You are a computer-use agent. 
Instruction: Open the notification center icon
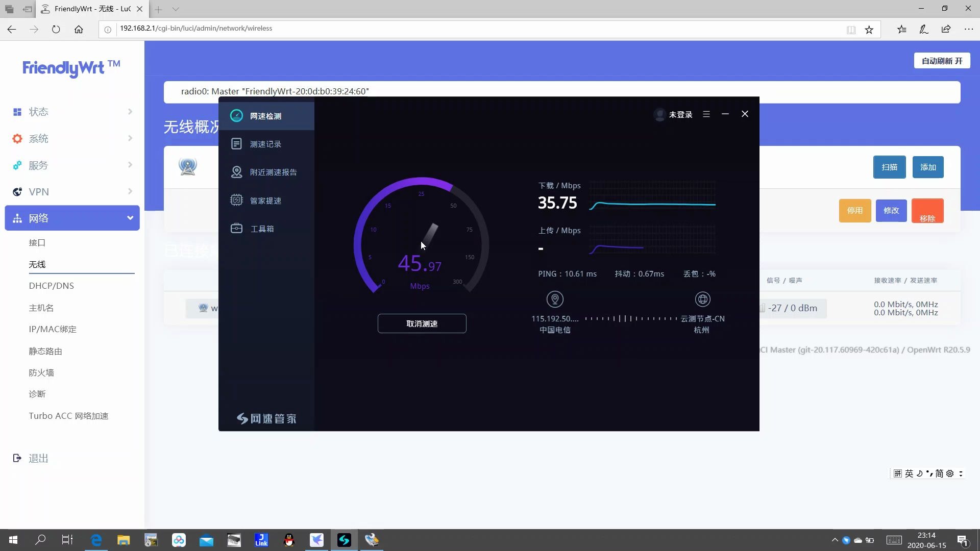click(963, 540)
